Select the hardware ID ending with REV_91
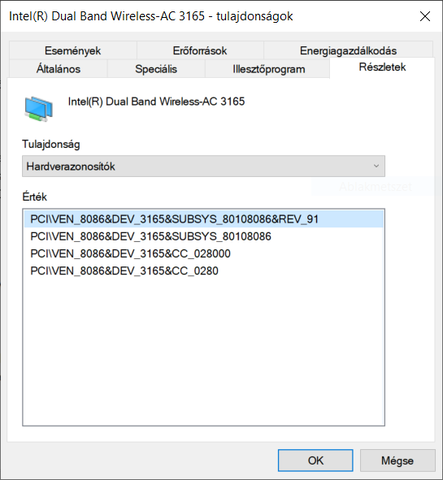 [204, 219]
